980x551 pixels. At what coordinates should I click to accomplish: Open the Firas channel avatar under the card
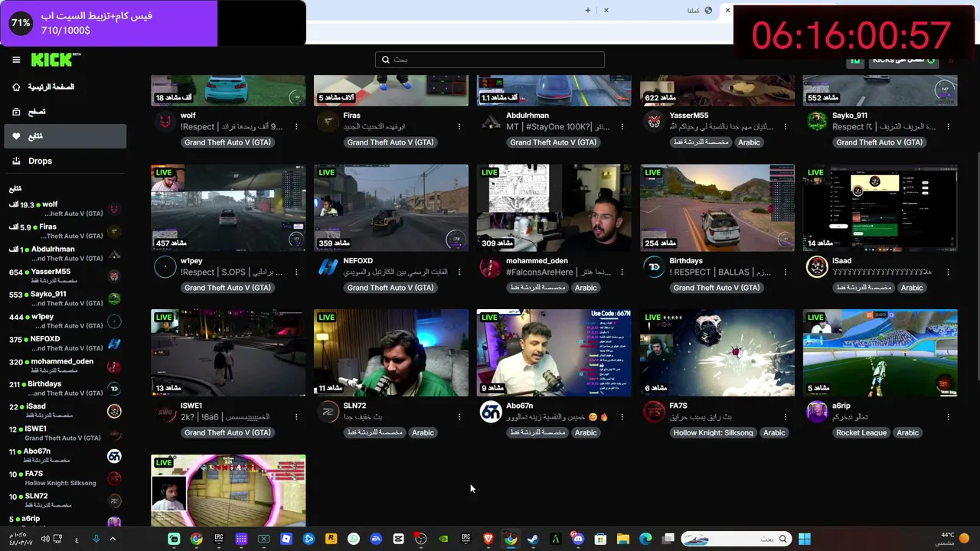click(x=328, y=121)
